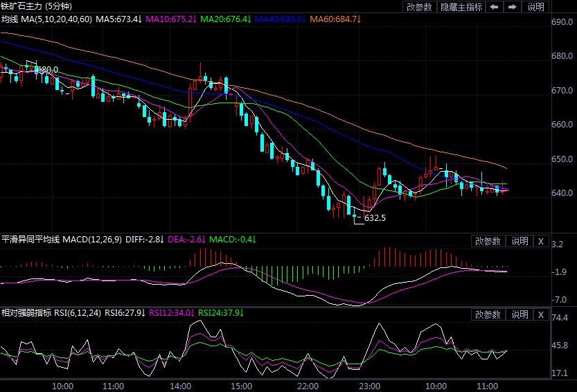Open the main chart 说明 help
The height and width of the screenshot is (392, 577).
click(x=535, y=7)
